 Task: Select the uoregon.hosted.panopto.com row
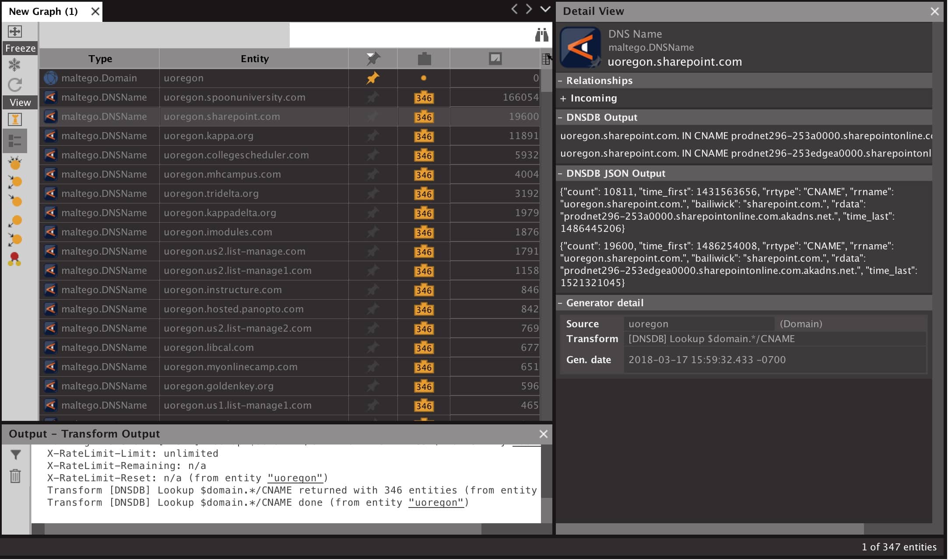tap(290, 309)
